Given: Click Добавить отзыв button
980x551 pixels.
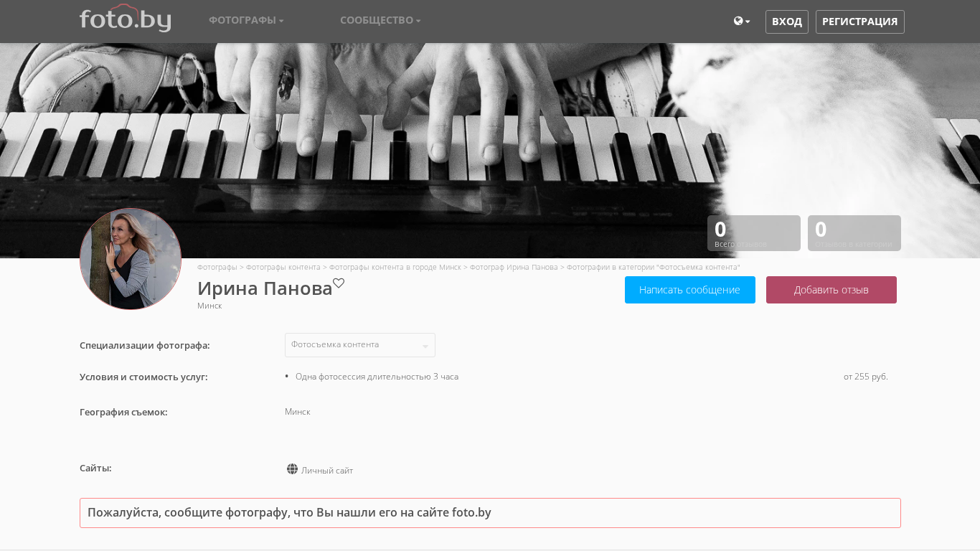Looking at the screenshot, I should 831,290.
